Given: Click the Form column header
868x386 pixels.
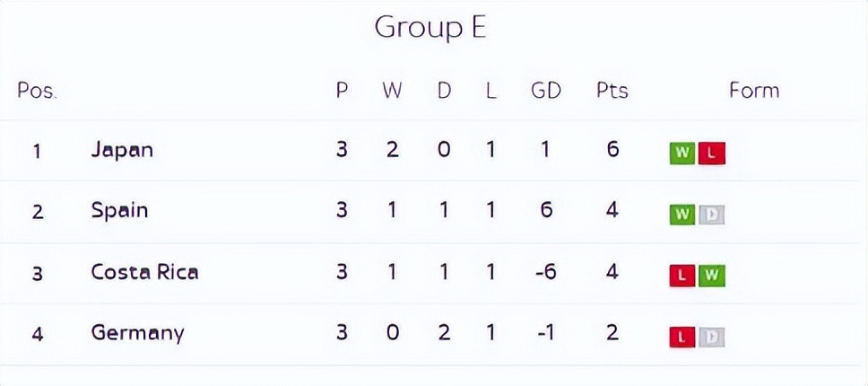Looking at the screenshot, I should (x=753, y=91).
